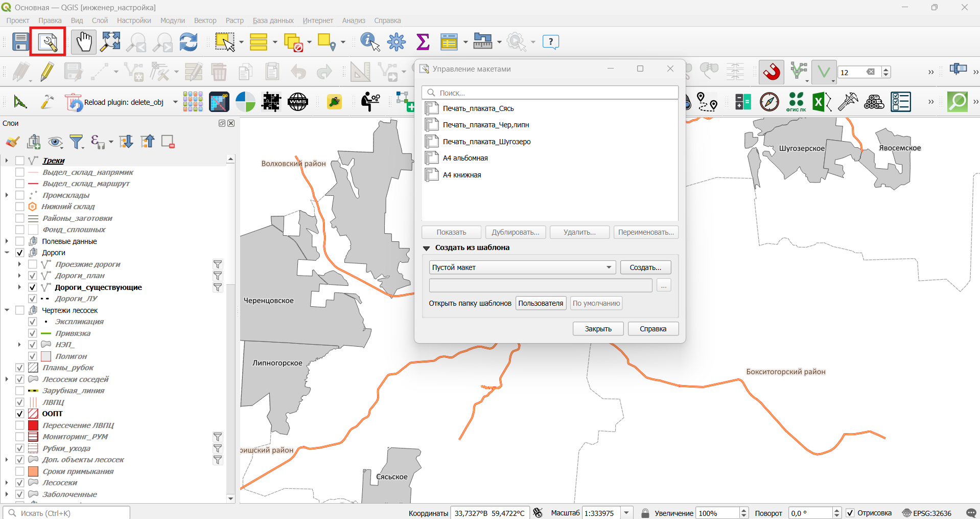
Task: Open the filter legend icon in Layers panel
Action: click(x=77, y=142)
